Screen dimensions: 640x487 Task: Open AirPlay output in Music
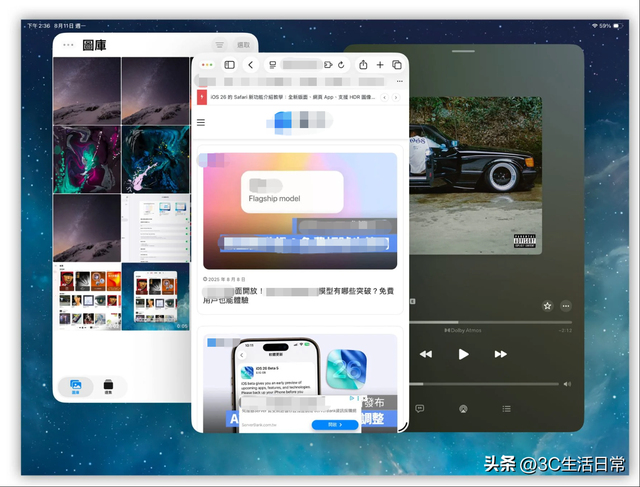click(x=463, y=409)
